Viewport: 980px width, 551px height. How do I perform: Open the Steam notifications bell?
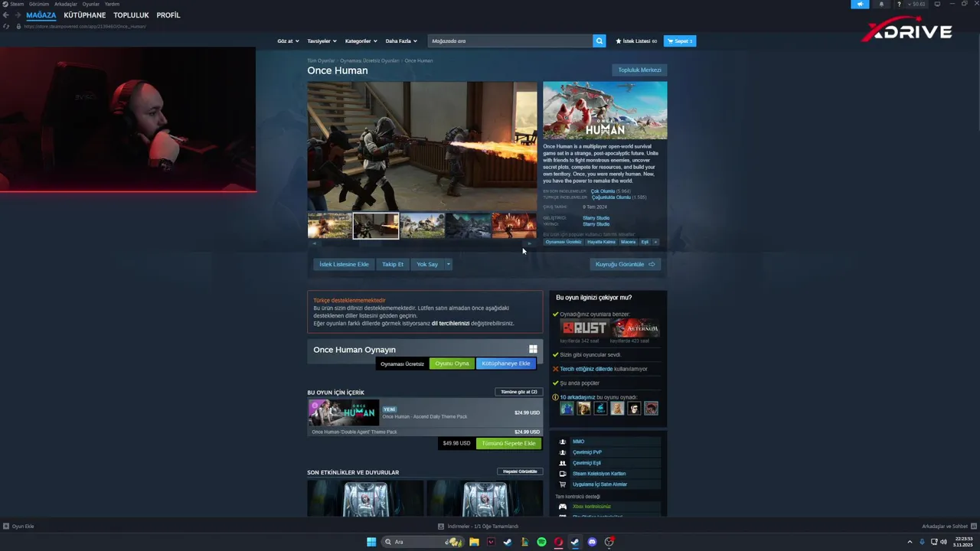point(881,4)
